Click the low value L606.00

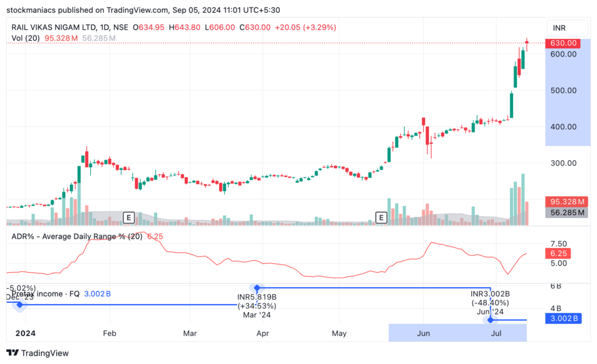coord(220,27)
